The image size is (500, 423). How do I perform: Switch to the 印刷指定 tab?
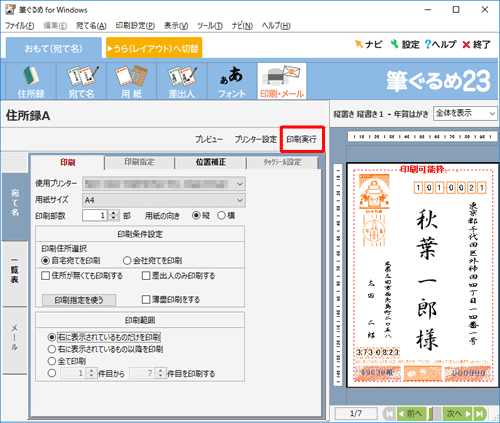pyautogui.click(x=139, y=162)
